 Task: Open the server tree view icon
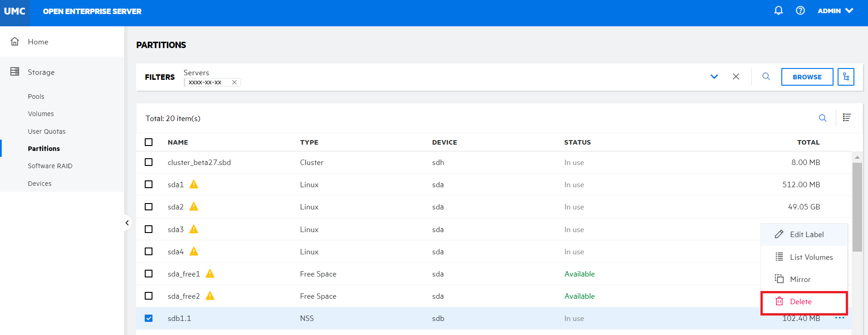[846, 77]
